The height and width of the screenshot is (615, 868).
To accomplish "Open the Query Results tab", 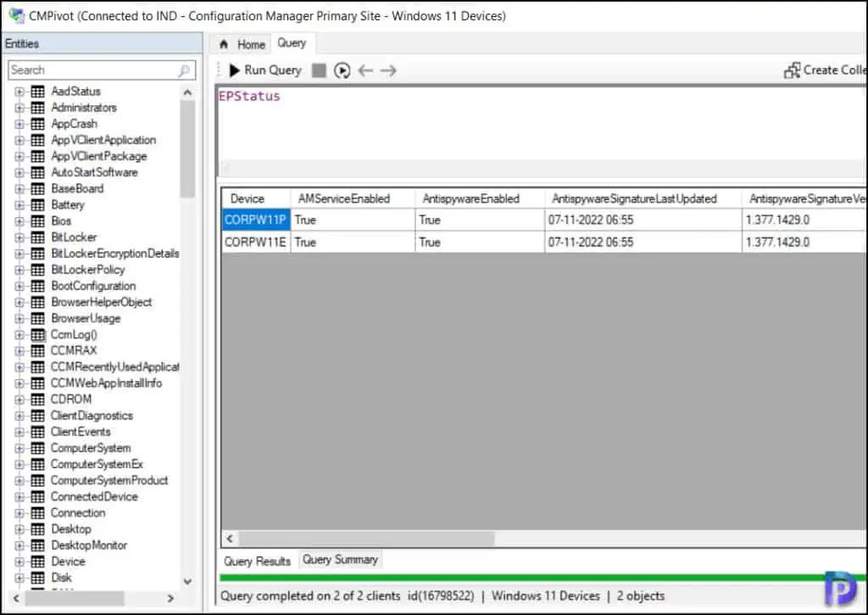I will pos(257,562).
